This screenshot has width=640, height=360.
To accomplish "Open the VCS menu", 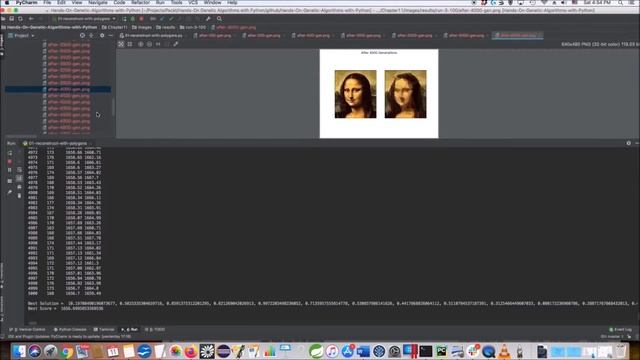I will coord(193,2).
